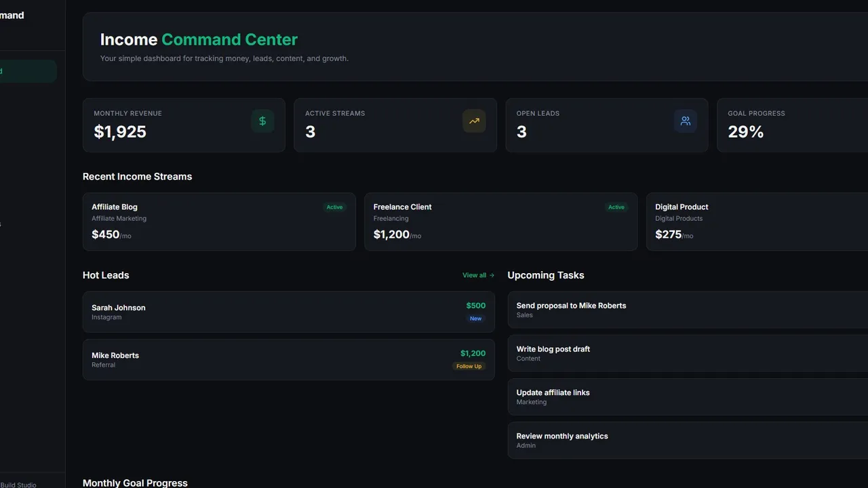Viewport: 868px width, 488px height.
Task: Open the Digital Product income stream card
Action: 757,222
